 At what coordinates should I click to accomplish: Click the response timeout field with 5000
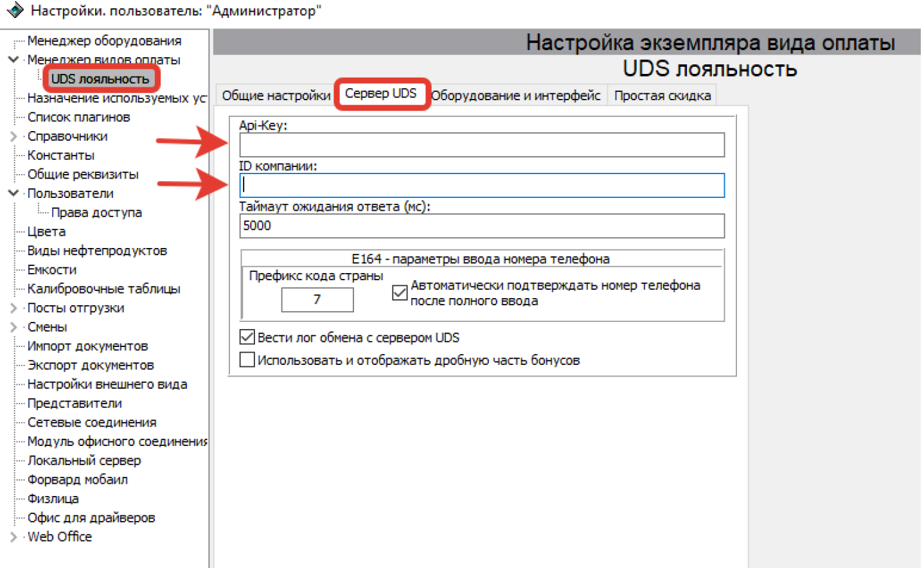tap(482, 226)
